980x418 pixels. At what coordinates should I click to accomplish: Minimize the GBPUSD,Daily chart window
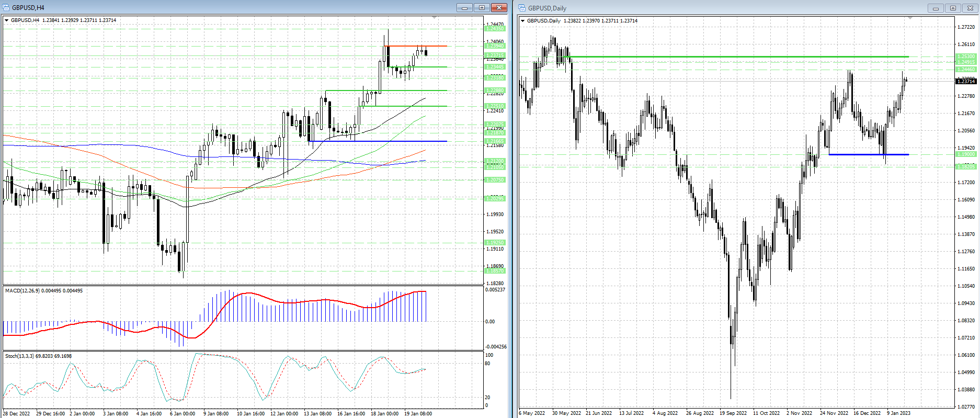(x=936, y=8)
